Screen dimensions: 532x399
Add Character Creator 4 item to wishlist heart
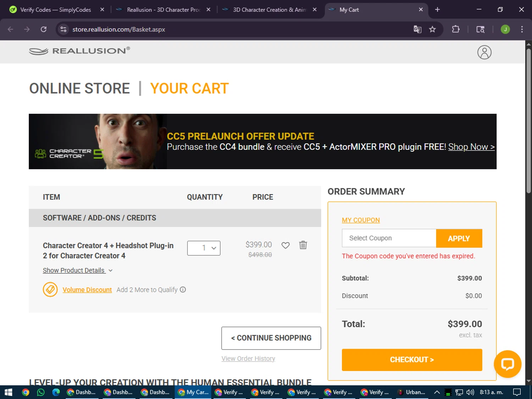286,245
